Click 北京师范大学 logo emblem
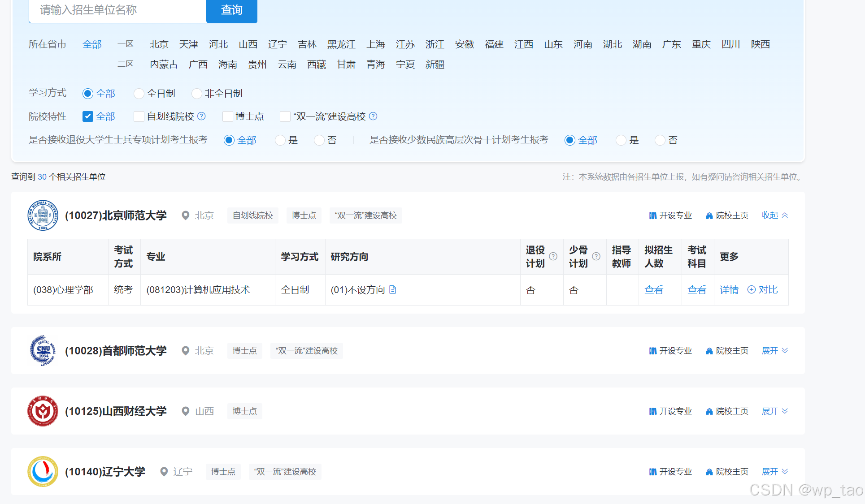Viewport: 865px width, 504px height. click(43, 215)
